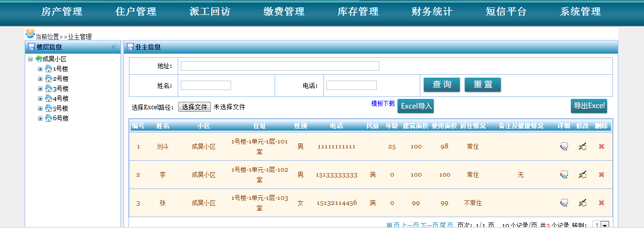Expand the 1号楼 tree node
This screenshot has width=644, height=228.
click(x=40, y=69)
